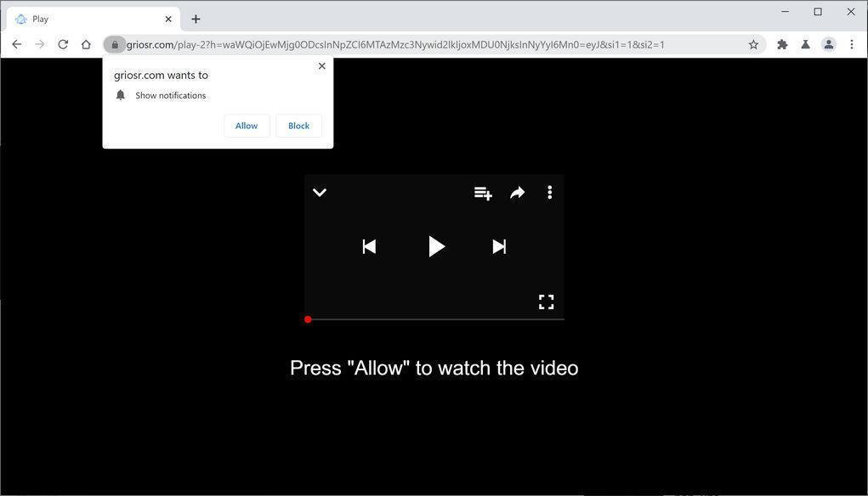Click the notification bell icon in the popup
Image resolution: width=868 pixels, height=496 pixels.
[x=120, y=94]
